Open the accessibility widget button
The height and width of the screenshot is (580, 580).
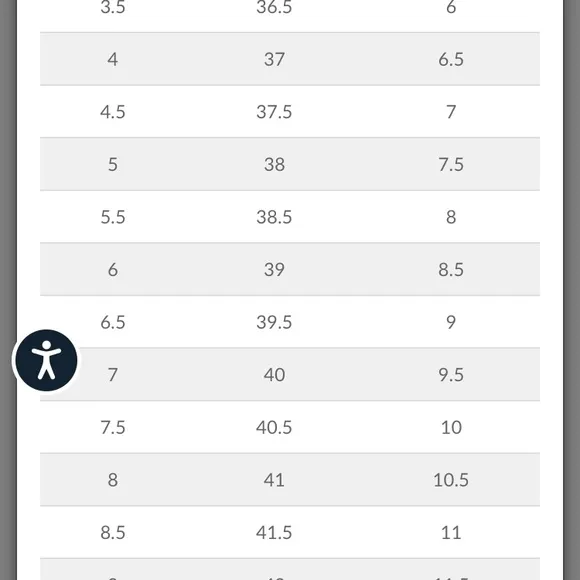pos(47,360)
